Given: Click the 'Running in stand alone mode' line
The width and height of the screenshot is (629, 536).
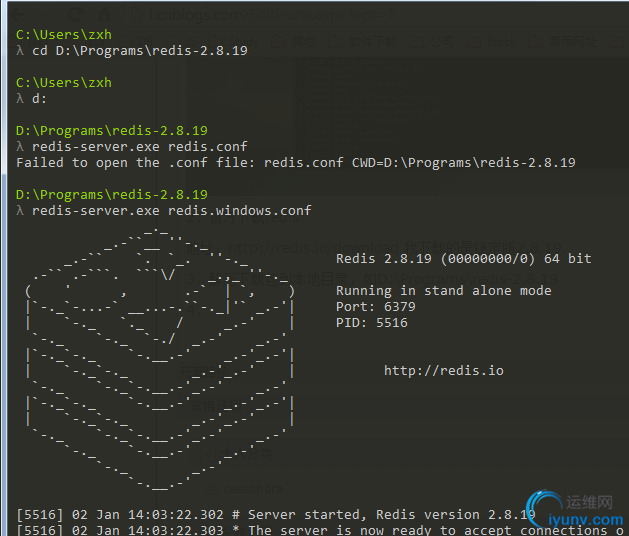Looking at the screenshot, I should (443, 291).
